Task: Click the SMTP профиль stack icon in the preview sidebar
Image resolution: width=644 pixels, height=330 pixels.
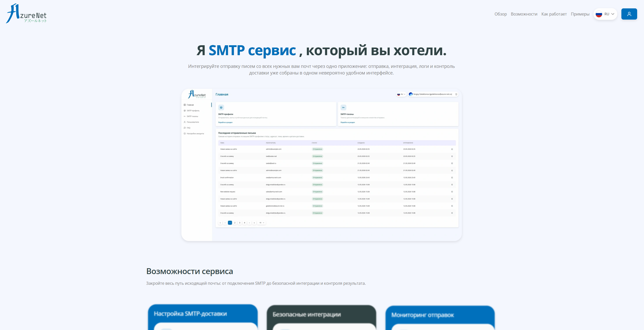Action: pyautogui.click(x=185, y=111)
